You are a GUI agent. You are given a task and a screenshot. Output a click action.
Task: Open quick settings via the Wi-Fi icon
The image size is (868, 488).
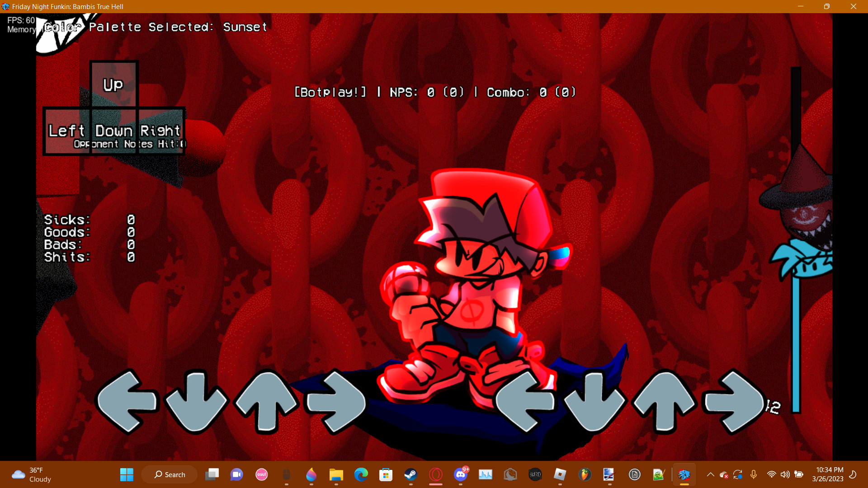[x=771, y=474]
